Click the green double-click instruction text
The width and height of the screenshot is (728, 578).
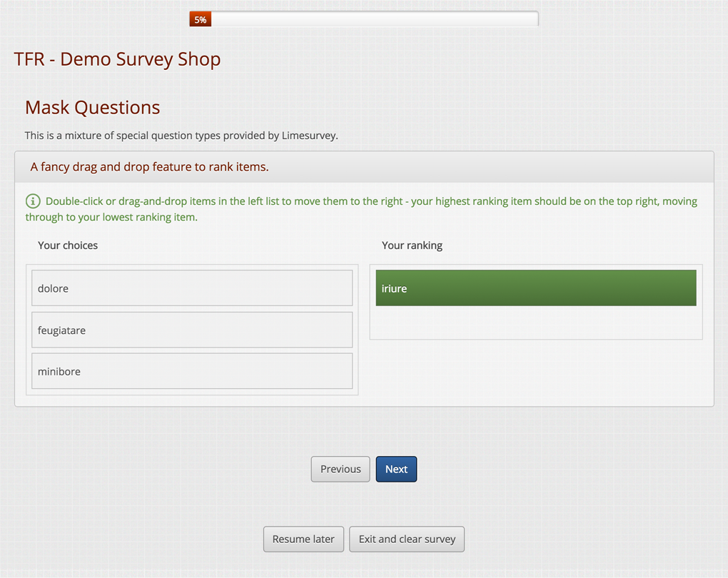click(x=371, y=202)
